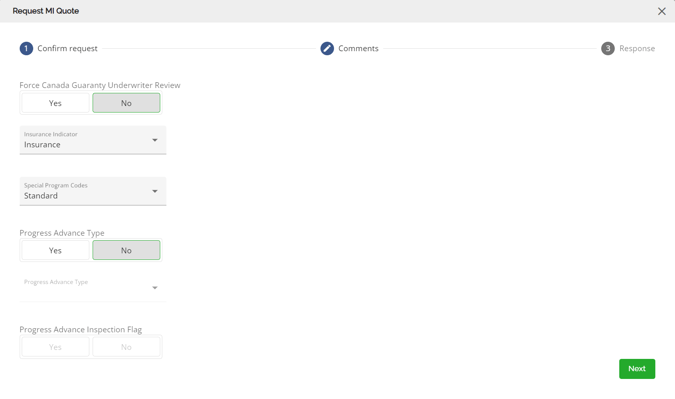
Task: Open the disabled Progress Advance Type dropdown
Action: coord(93,288)
